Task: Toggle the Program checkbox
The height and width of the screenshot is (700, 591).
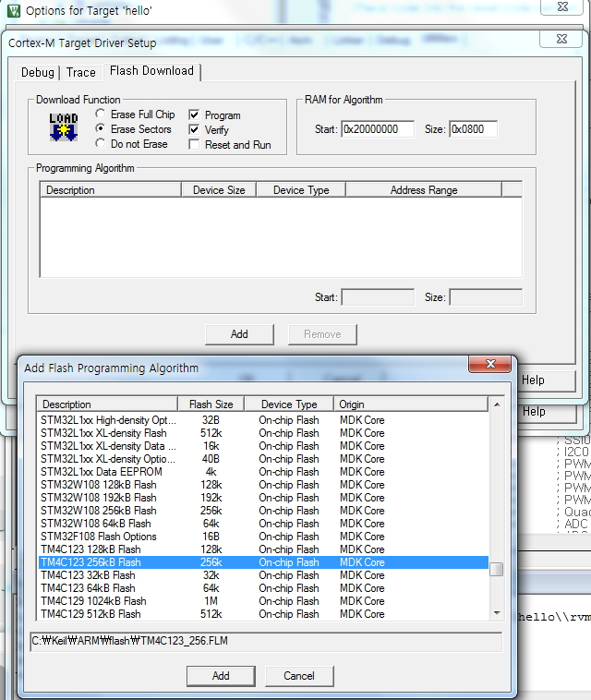Action: pos(194,115)
